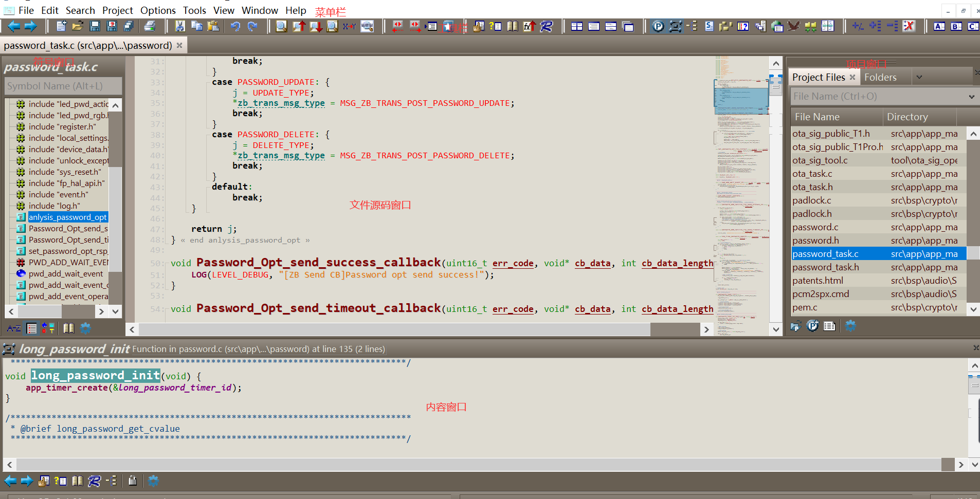Click the source editor horizontal scrollbar thumb
Image resolution: width=980 pixels, height=499 pixels.
tap(395, 329)
